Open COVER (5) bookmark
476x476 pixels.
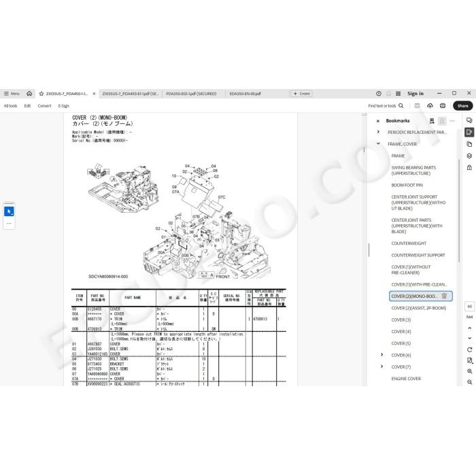pos(401,343)
